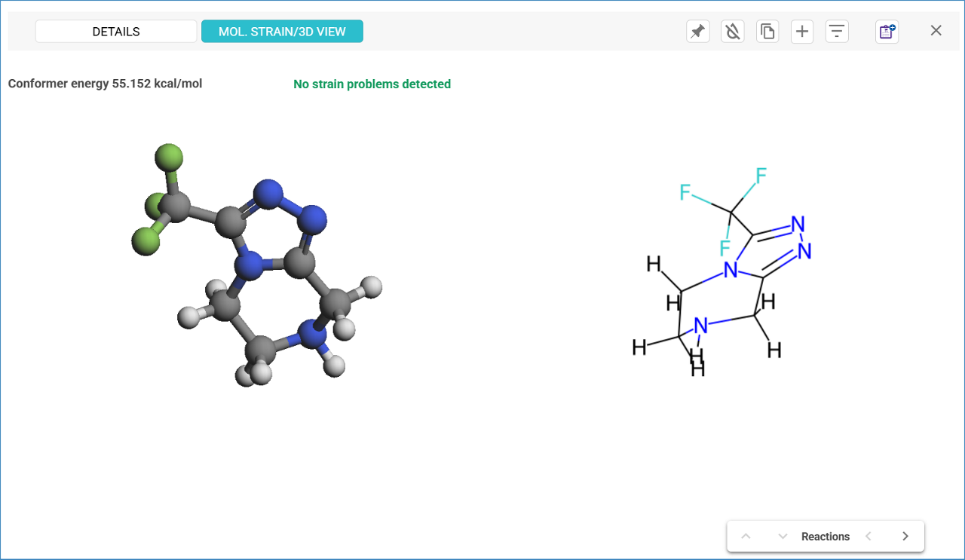Select the MOL. STRAIN/3D VIEW tab

click(282, 32)
